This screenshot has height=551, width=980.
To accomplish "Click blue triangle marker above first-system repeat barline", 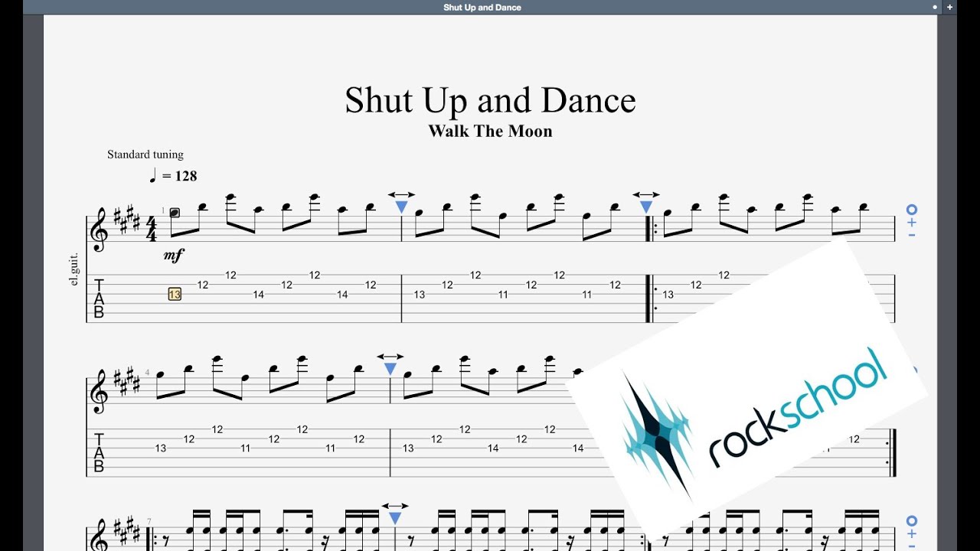I will [x=646, y=207].
